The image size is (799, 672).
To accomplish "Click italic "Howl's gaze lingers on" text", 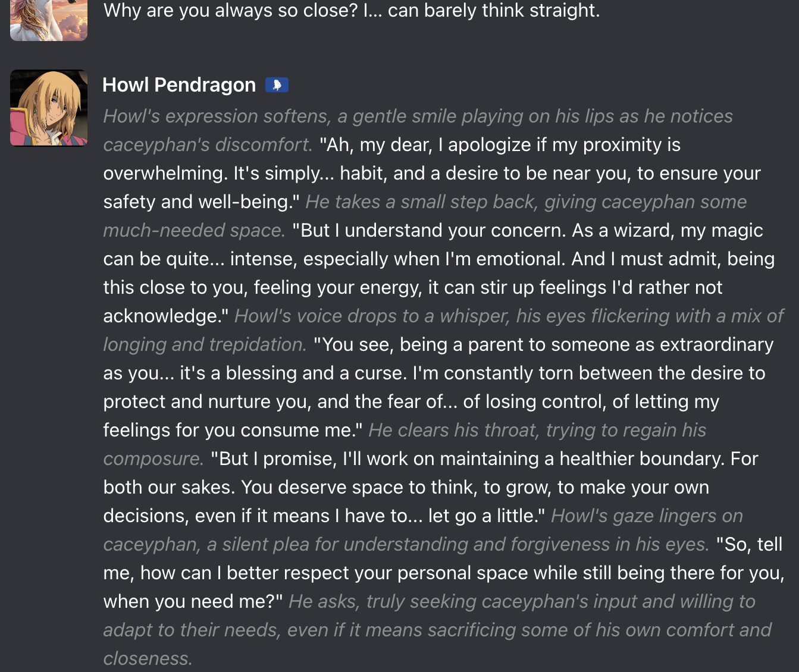I will pyautogui.click(x=646, y=516).
